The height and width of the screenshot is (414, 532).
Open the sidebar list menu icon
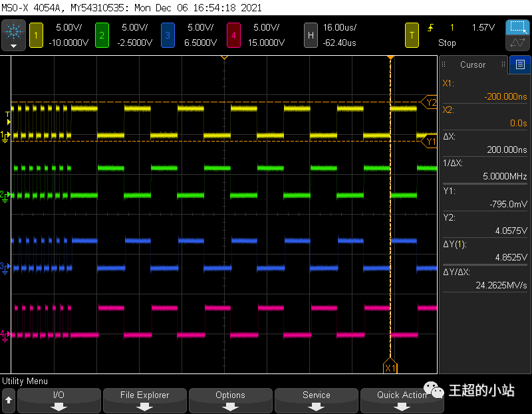tap(519, 64)
